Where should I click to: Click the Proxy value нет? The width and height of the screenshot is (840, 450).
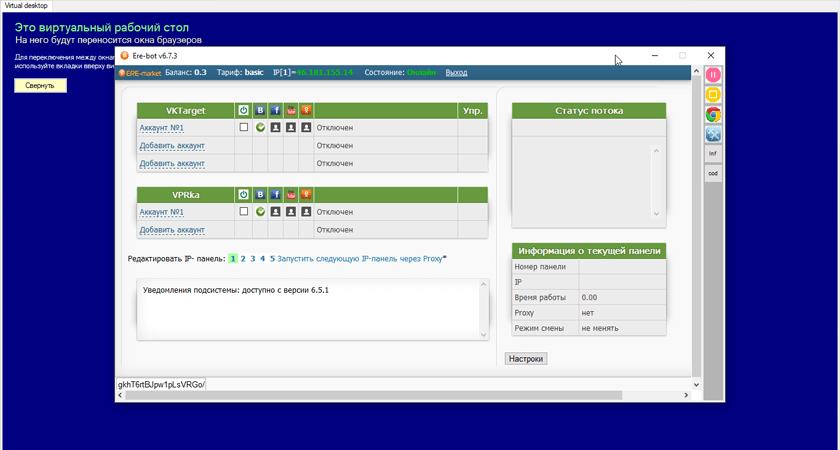coord(587,313)
